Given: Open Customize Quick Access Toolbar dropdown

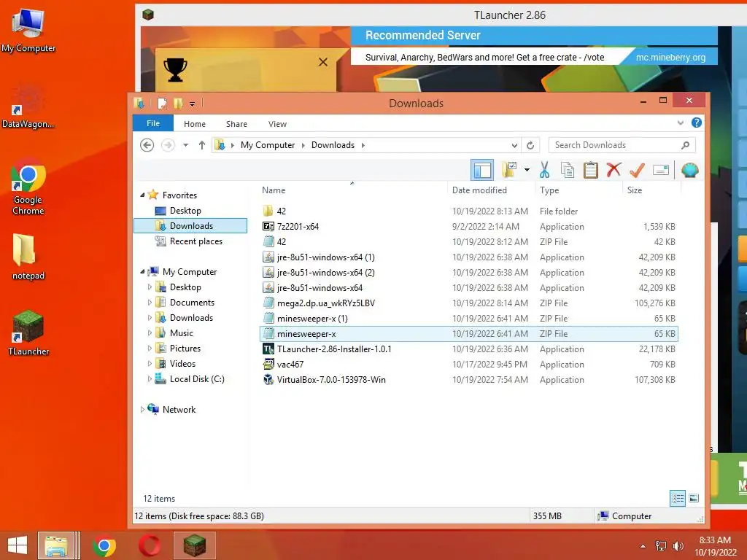Looking at the screenshot, I should (192, 104).
